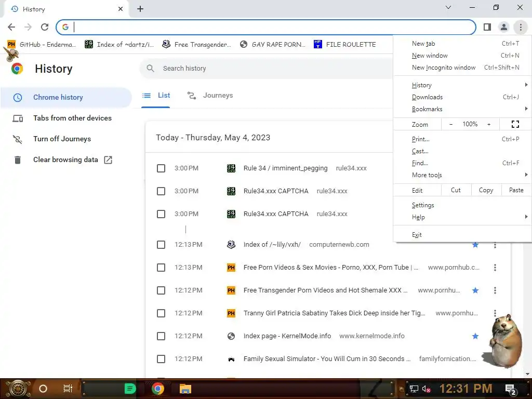Click the star on Index of /~lily/vxh/ row

[475, 245]
